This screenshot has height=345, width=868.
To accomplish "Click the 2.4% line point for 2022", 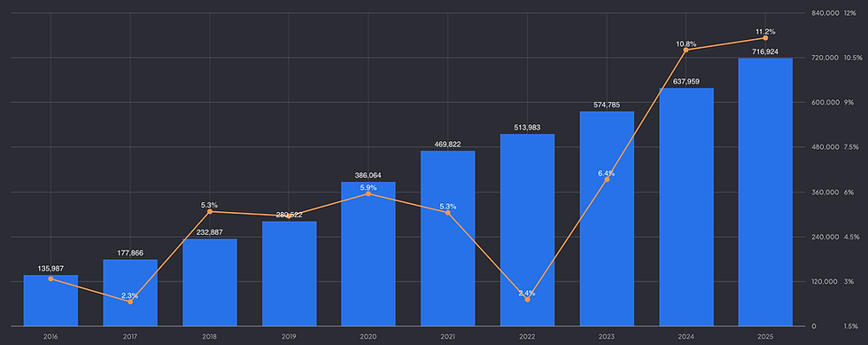I will tap(527, 300).
